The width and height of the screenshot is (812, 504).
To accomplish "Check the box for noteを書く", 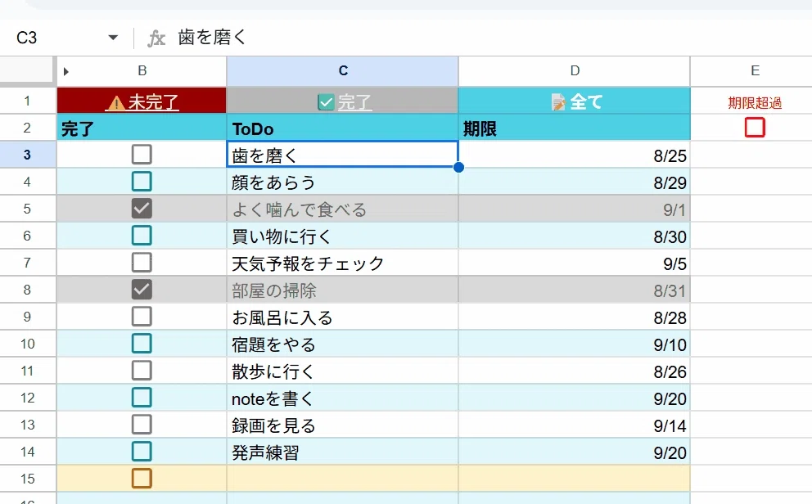I will (142, 398).
